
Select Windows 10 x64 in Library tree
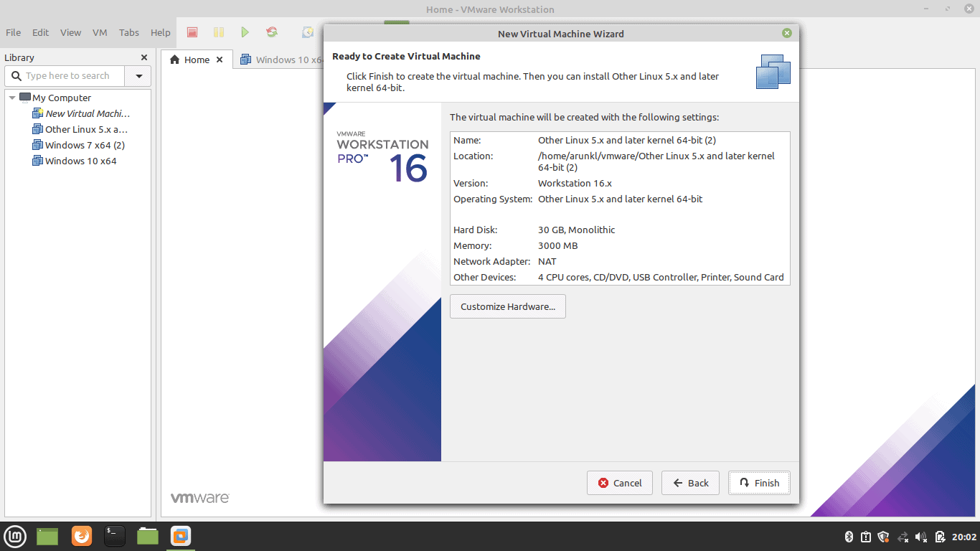coord(75,161)
